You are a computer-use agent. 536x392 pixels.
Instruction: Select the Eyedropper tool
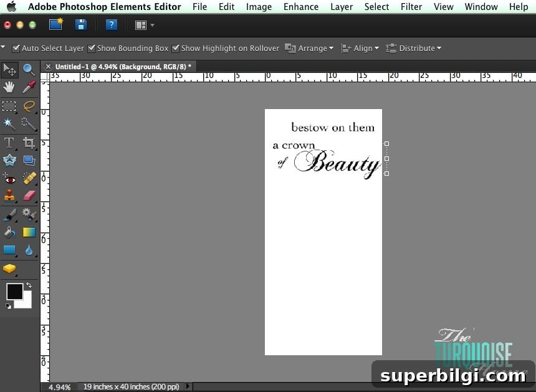[29, 87]
